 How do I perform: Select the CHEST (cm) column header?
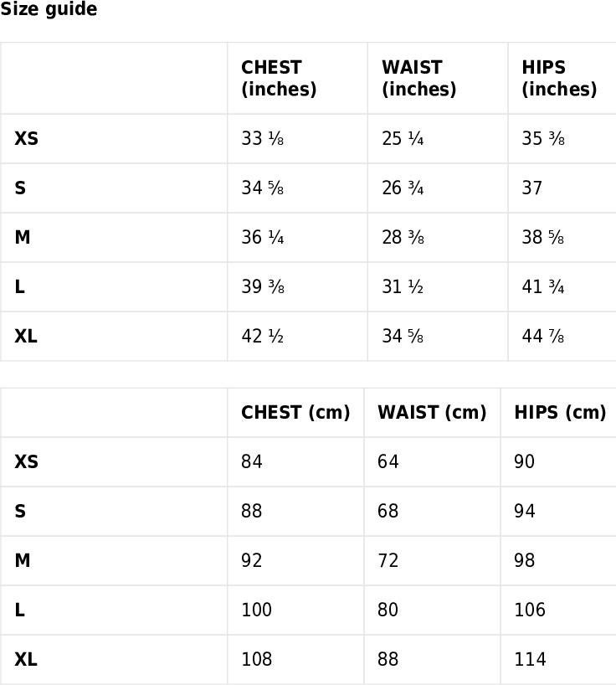(295, 412)
